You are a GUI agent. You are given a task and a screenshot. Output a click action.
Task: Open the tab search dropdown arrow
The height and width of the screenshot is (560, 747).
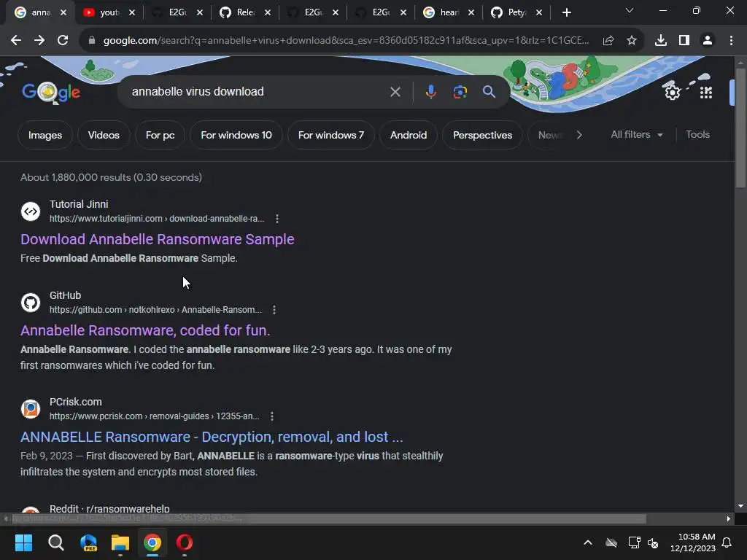click(630, 10)
